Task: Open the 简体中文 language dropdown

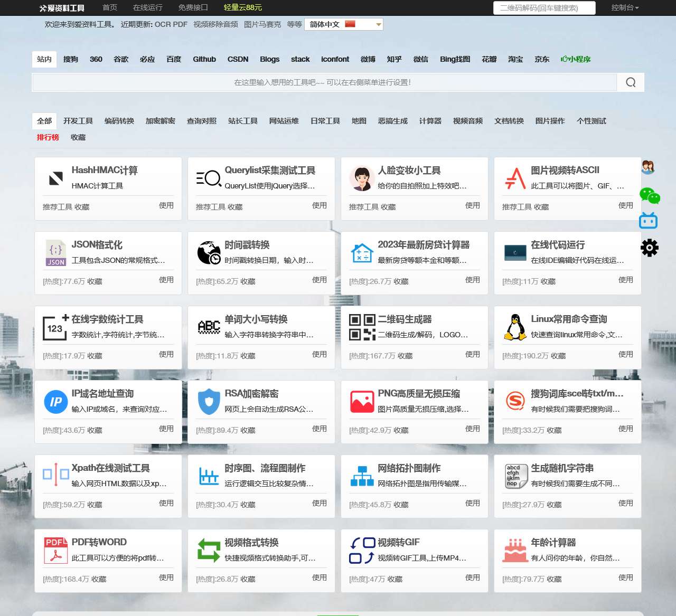Action: [x=343, y=24]
